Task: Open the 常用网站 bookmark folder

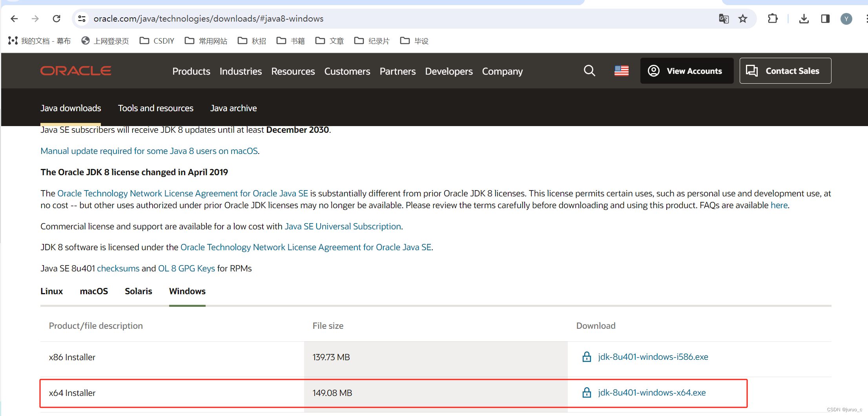Action: pos(206,41)
